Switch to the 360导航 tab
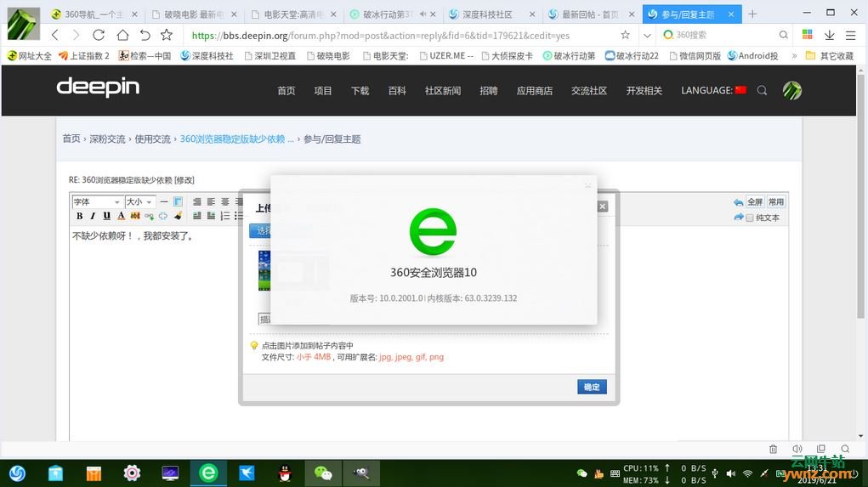Screen dimensions: 868x487 pyautogui.click(x=93, y=14)
